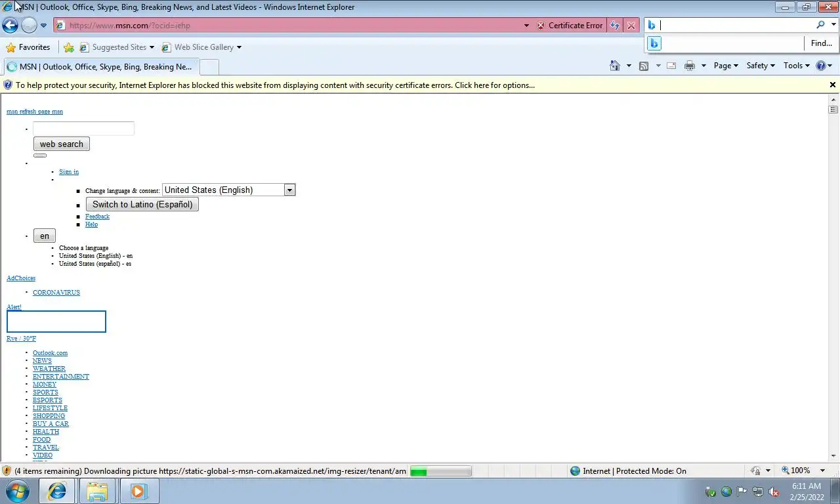Click the RSS Feeds icon
840x504 pixels.
coord(644,66)
